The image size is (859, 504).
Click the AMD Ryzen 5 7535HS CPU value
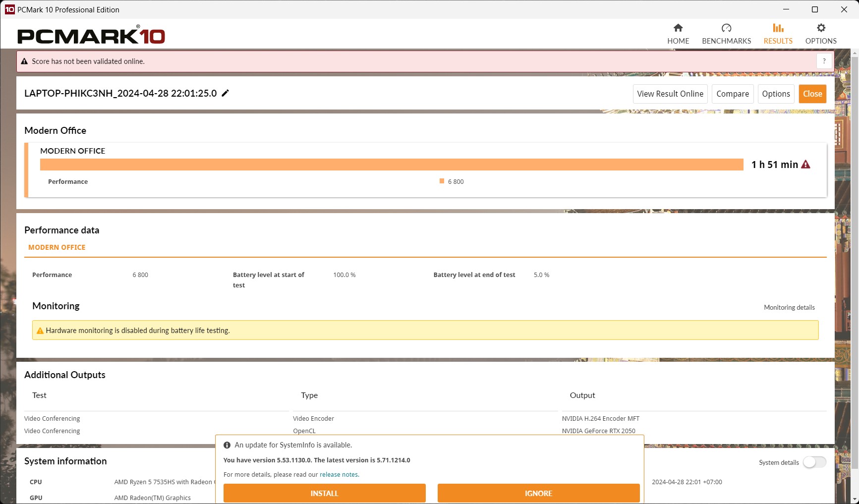click(x=164, y=482)
